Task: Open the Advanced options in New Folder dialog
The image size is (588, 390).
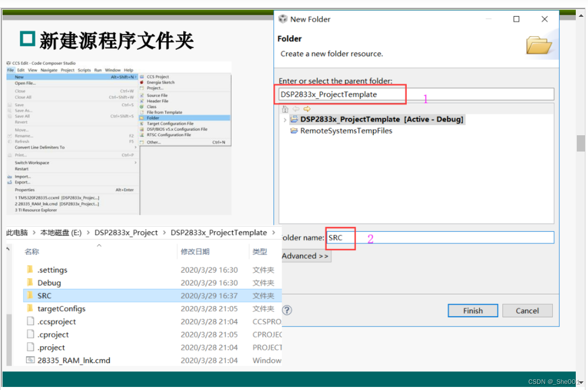Action: pyautogui.click(x=305, y=256)
